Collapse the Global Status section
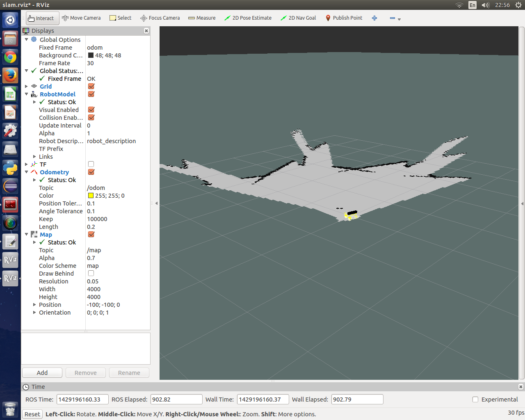 pos(27,71)
